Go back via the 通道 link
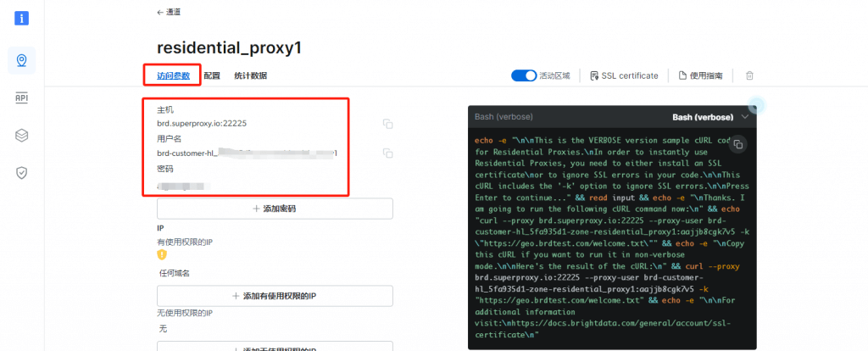868x351 pixels. [168, 12]
